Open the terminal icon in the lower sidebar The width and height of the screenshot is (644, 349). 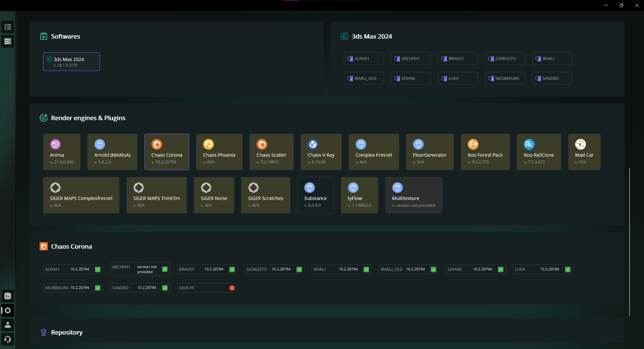tap(8, 296)
